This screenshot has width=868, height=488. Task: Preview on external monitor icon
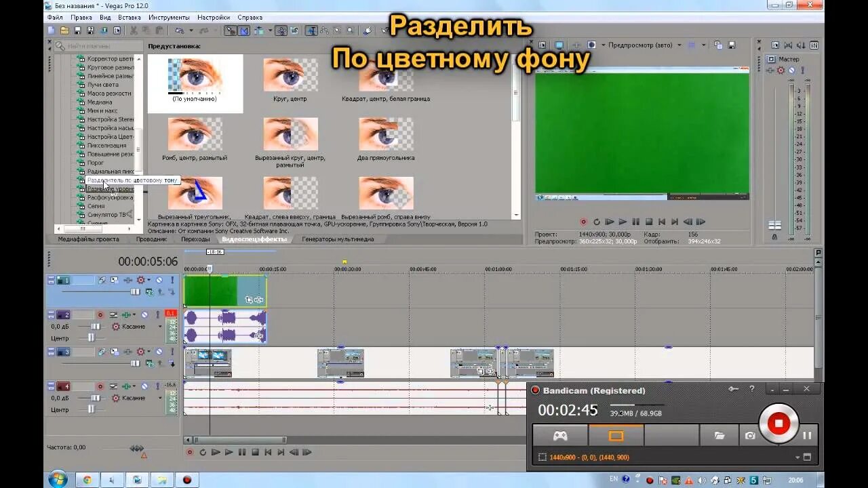click(559, 45)
